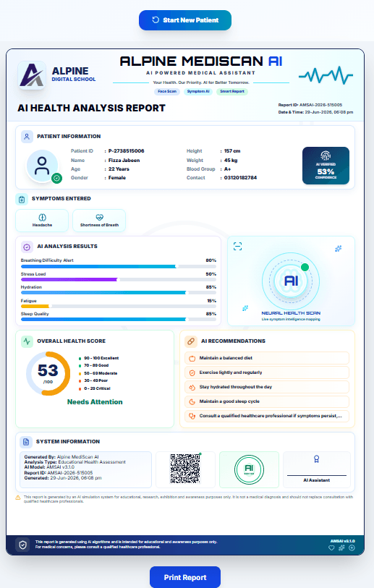Viewport: 374px width, 588px height.
Task: Click the Stress Load purple progress bar
Action: pyautogui.click(x=119, y=280)
